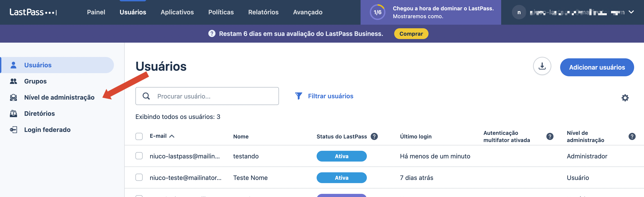Click the search magnifier icon
The image size is (644, 197).
[146, 96]
